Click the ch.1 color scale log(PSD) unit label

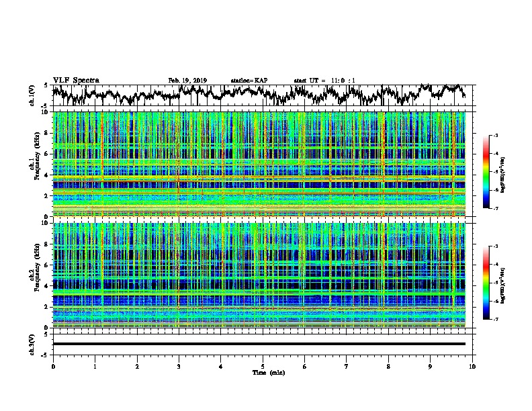[x=503, y=175]
